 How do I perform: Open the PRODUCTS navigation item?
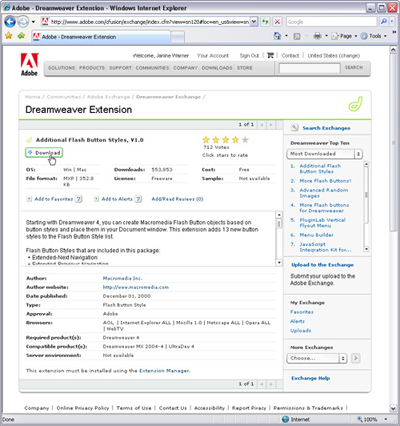[92, 68]
